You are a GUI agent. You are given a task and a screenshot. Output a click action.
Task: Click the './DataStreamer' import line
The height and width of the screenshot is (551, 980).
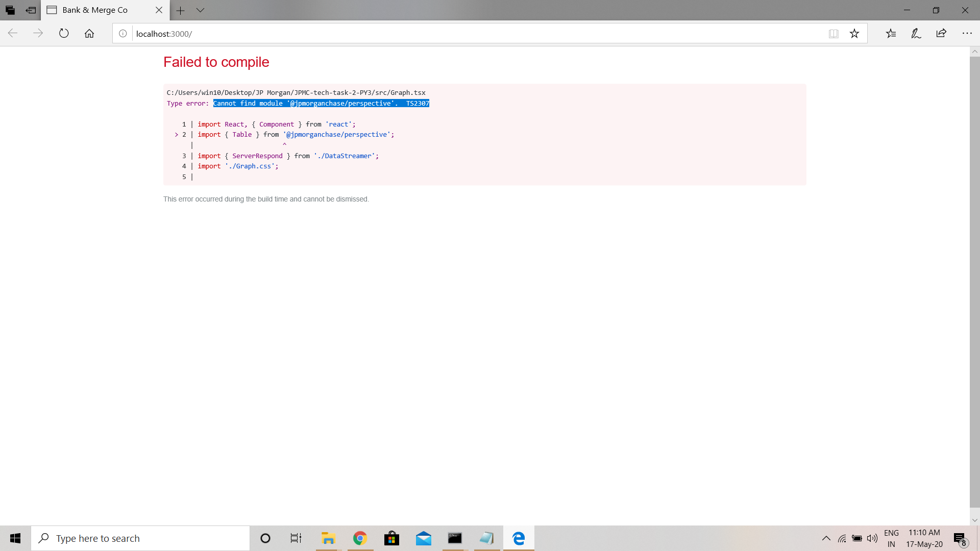click(288, 156)
